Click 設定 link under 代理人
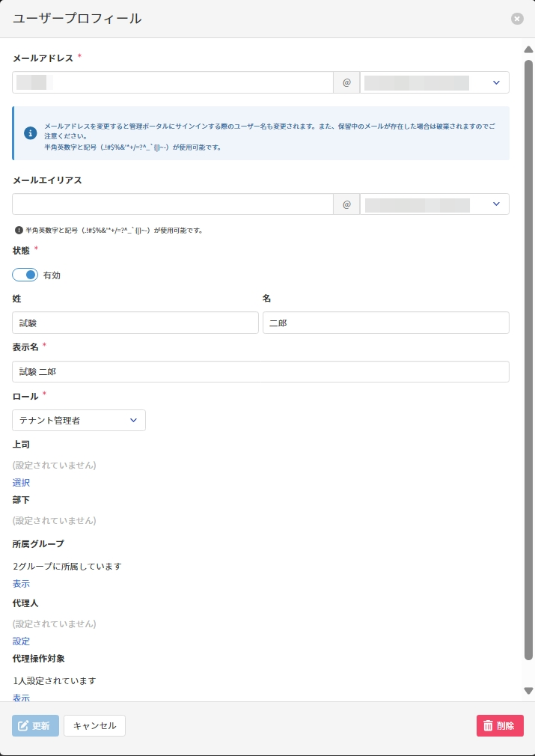 pyautogui.click(x=22, y=641)
